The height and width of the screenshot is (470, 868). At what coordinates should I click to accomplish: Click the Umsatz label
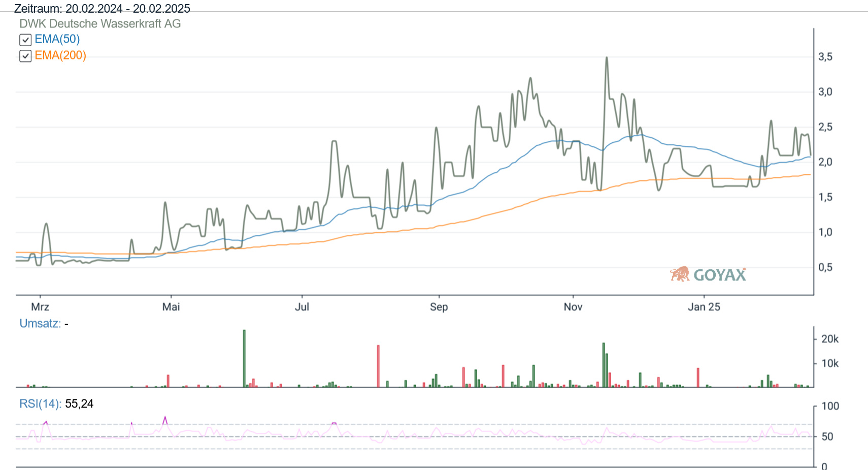pyautogui.click(x=40, y=324)
